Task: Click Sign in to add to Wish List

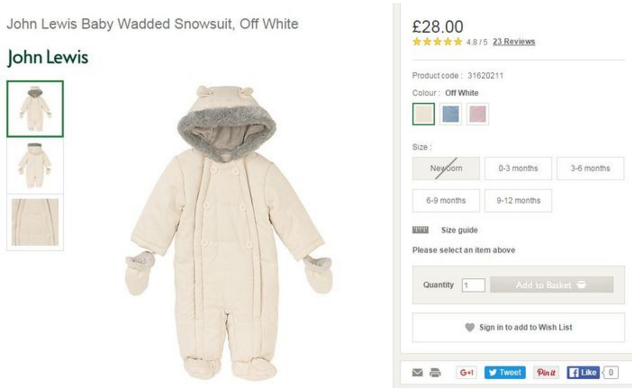Action: 518,327
